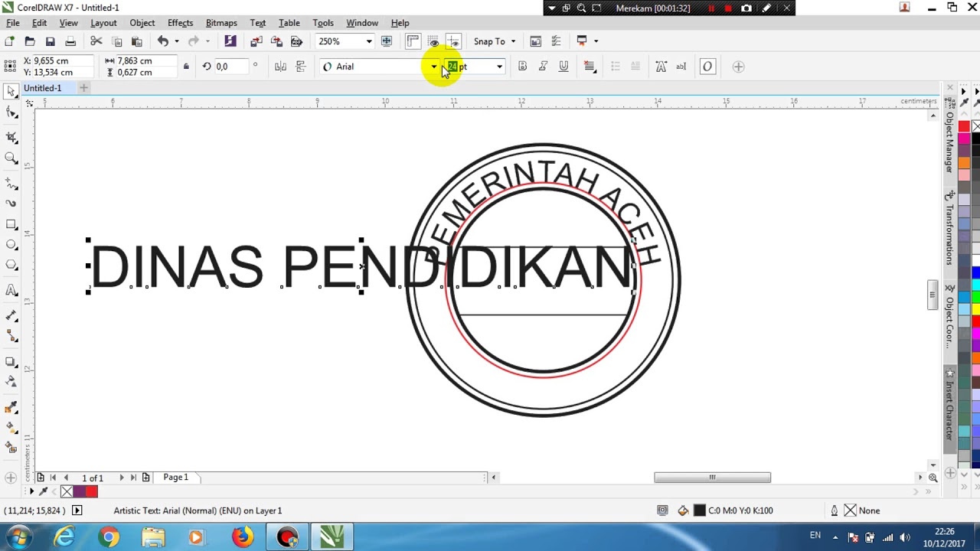Click the New document icon
This screenshot has height=551, width=980.
9,41
